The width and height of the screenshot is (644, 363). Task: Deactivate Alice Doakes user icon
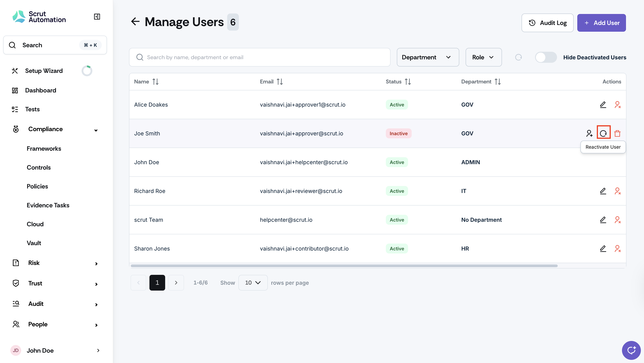coord(617,105)
